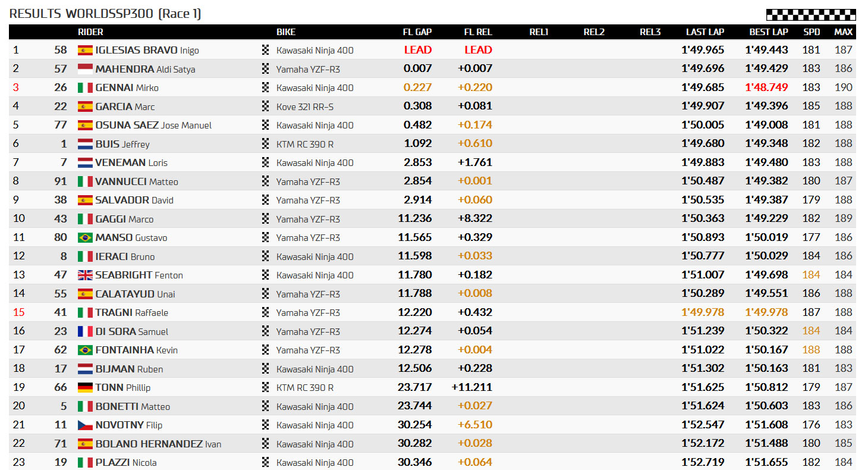Image resolution: width=868 pixels, height=470 pixels.
Task: Select the LAST LAP column header
Action: (x=705, y=32)
